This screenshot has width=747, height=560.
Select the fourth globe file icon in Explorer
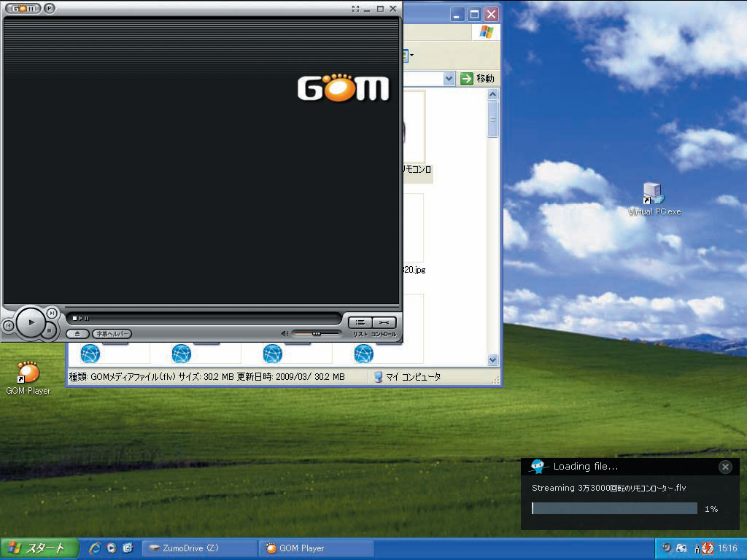coord(363,354)
